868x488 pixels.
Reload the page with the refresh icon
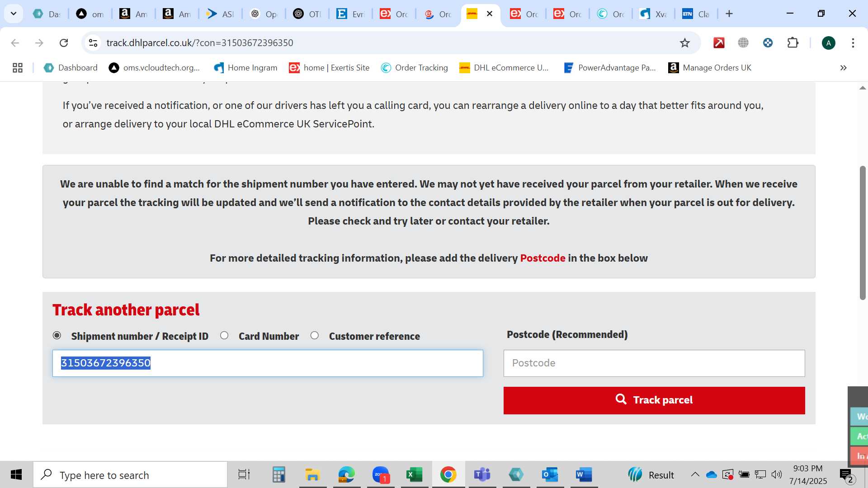click(64, 43)
